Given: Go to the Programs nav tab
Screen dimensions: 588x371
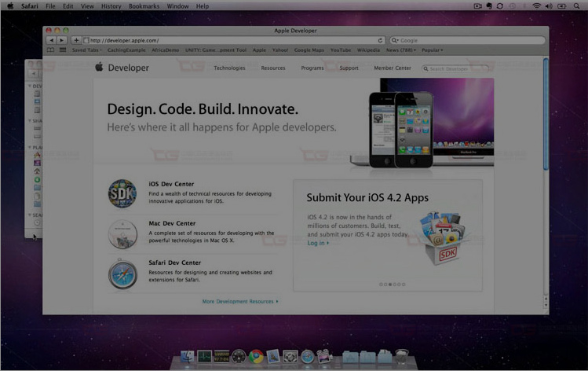Looking at the screenshot, I should pos(312,68).
